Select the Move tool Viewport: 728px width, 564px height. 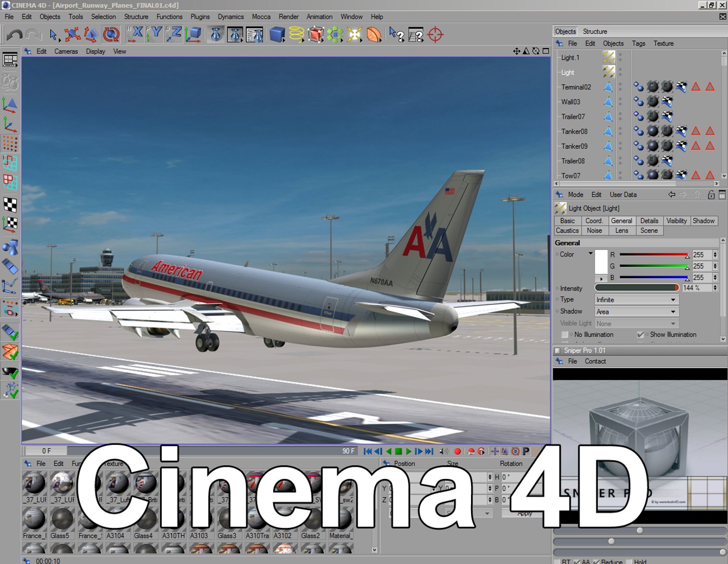[x=72, y=34]
